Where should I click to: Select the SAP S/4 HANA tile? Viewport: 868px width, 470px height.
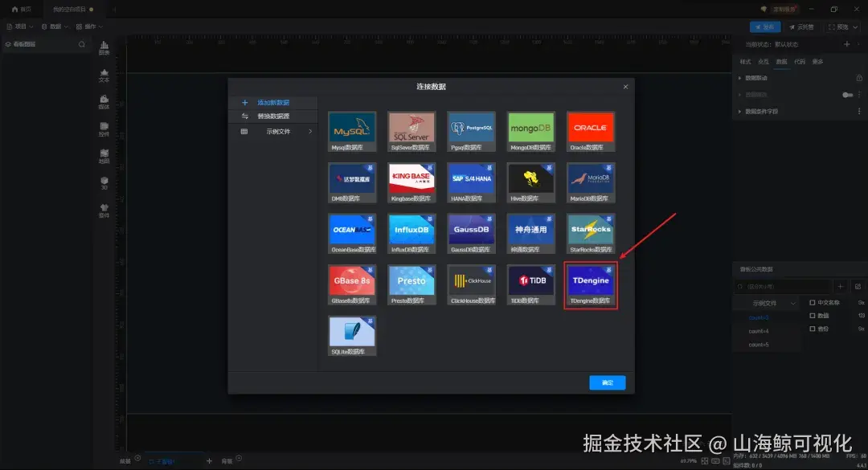pyautogui.click(x=471, y=182)
